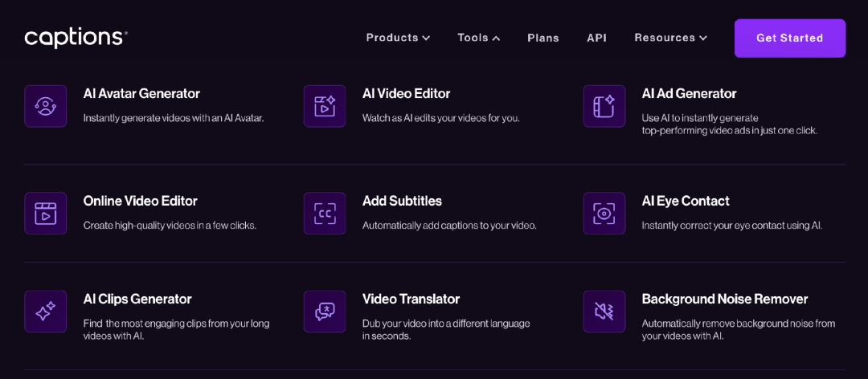Viewport: 868px width, 379px height.
Task: Expand the Products dropdown menu
Action: click(x=398, y=38)
